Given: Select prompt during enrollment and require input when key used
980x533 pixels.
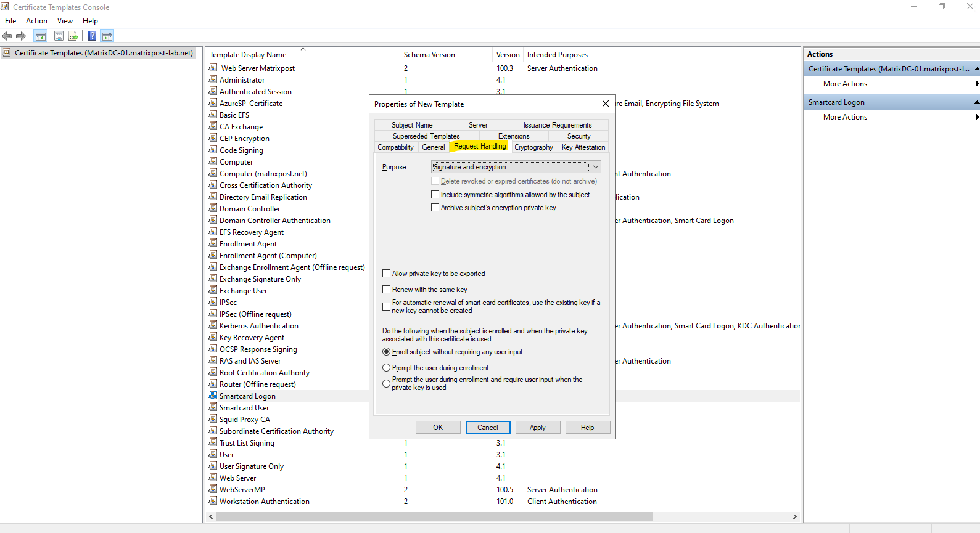Looking at the screenshot, I should [x=387, y=383].
